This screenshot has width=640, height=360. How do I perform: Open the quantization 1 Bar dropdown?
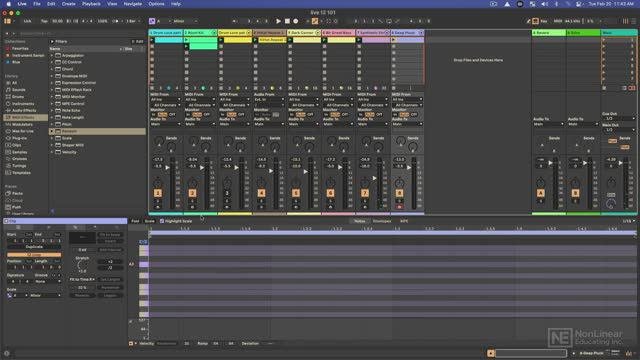click(x=133, y=21)
